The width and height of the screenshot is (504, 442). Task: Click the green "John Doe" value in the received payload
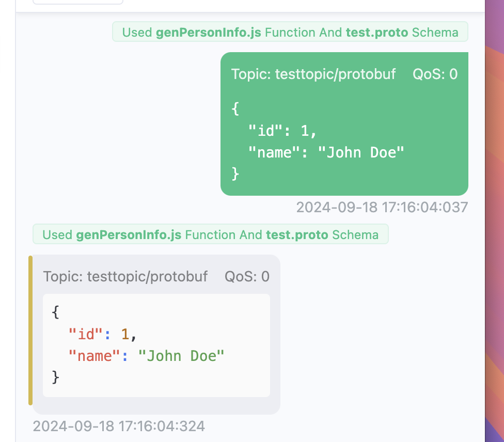coord(181,356)
